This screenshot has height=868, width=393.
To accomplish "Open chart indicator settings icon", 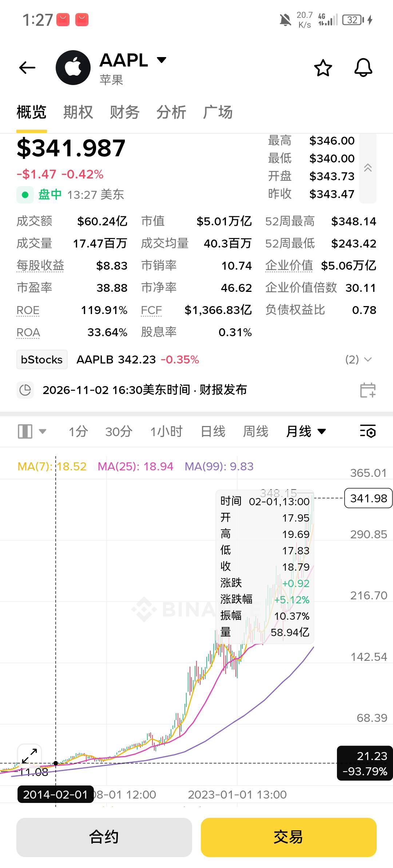I will 368,431.
